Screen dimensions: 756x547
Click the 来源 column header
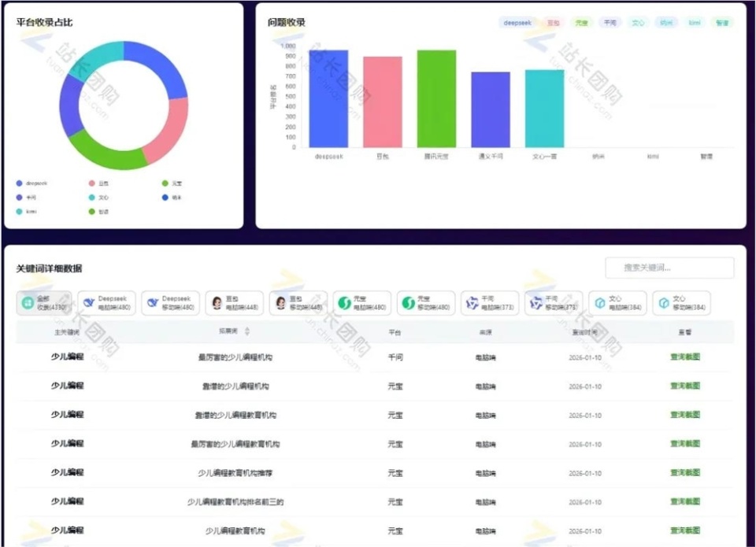485,332
